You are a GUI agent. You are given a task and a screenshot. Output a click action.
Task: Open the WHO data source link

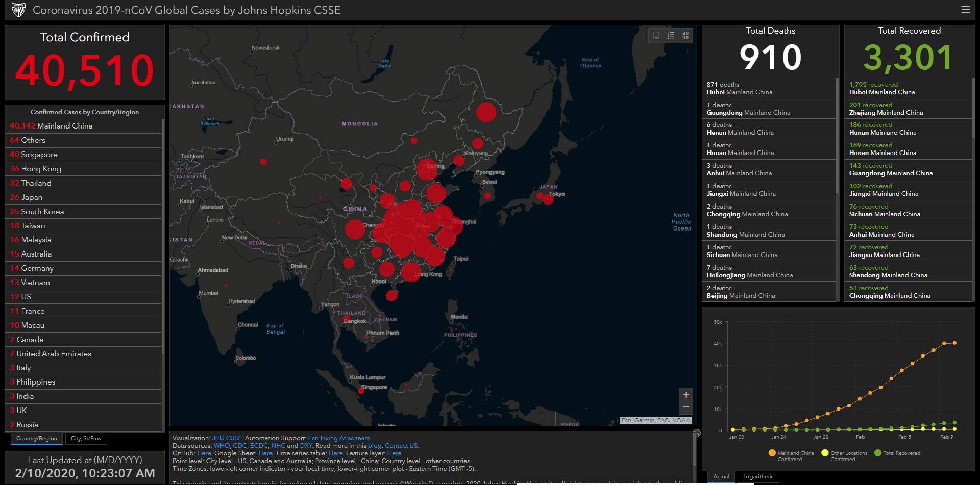pyautogui.click(x=222, y=446)
